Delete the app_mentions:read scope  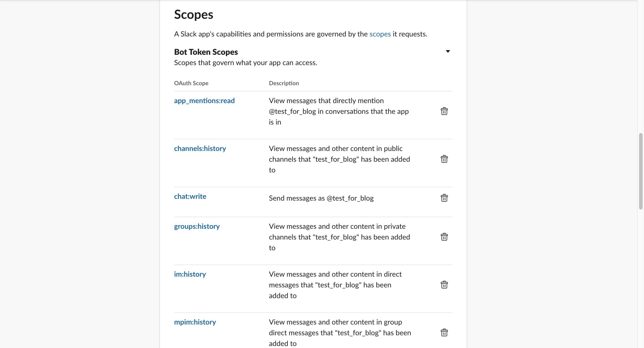click(x=444, y=111)
